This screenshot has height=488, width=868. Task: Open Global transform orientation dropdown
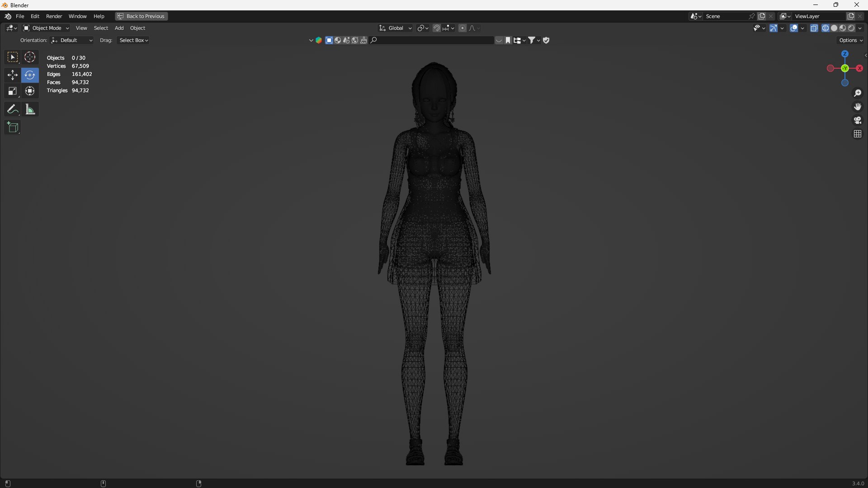[396, 28]
